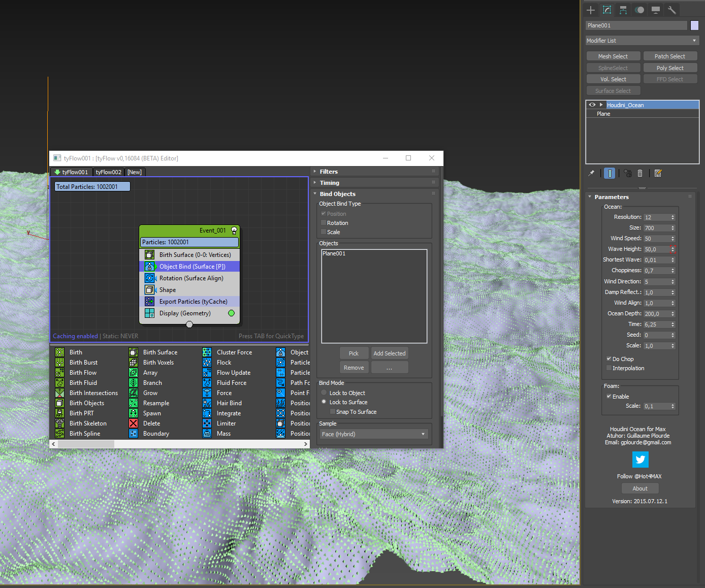Toggle the Do Chop checkbox

pyautogui.click(x=609, y=359)
